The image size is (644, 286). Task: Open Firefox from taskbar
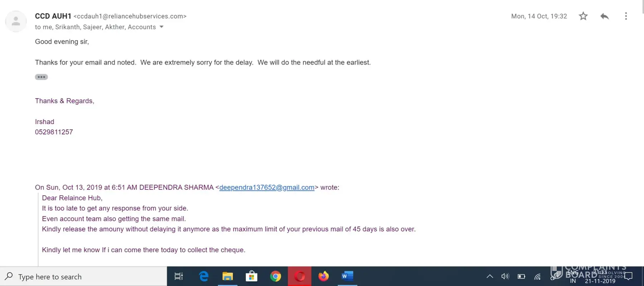click(323, 276)
